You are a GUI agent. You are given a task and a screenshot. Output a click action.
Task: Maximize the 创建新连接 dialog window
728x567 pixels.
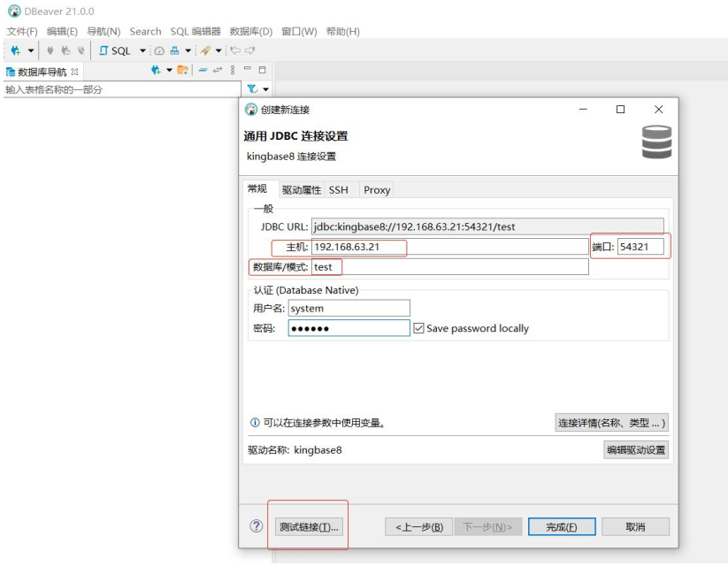coord(620,109)
